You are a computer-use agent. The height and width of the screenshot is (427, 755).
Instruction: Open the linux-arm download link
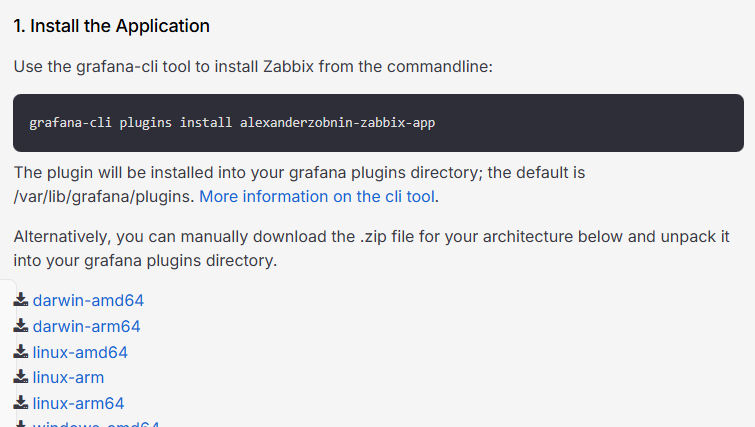click(68, 378)
